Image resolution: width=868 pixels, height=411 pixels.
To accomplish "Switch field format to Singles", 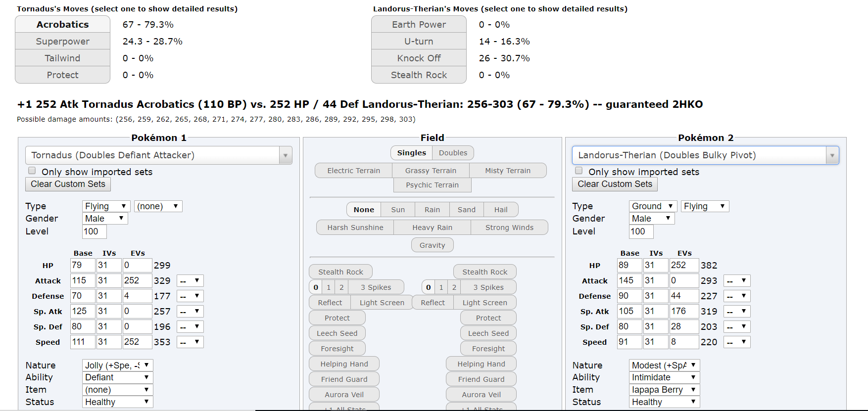I will [x=412, y=153].
